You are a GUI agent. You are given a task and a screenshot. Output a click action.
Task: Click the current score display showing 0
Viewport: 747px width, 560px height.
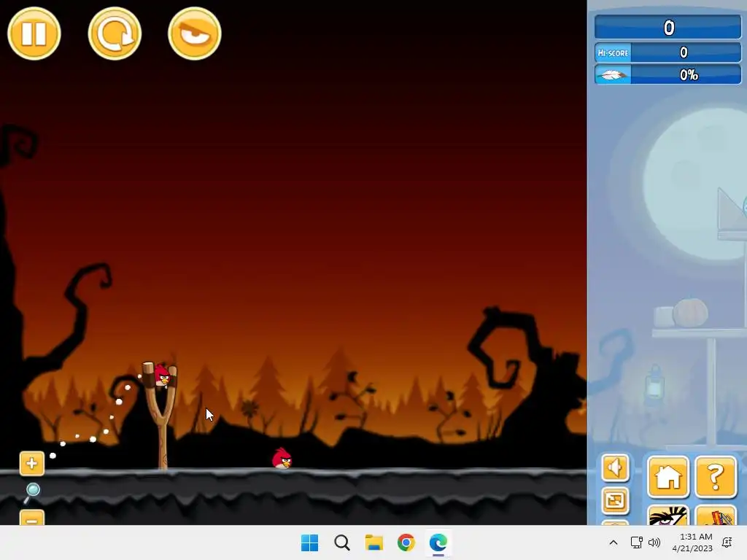(668, 27)
